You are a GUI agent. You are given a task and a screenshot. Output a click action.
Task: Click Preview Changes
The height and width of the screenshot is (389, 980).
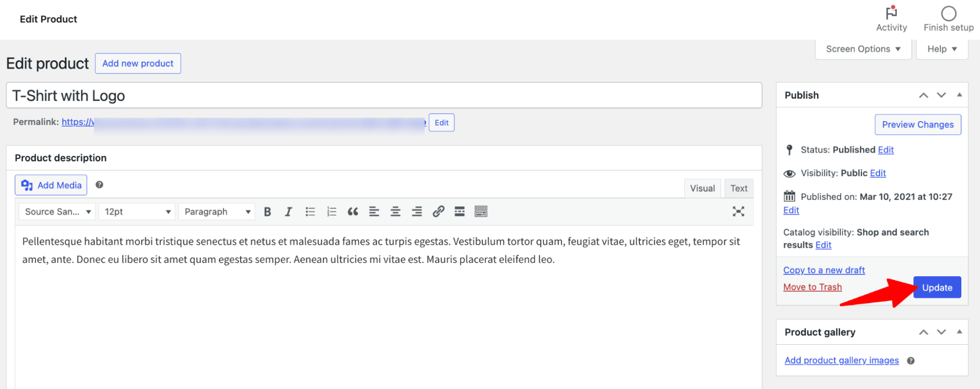[x=918, y=125]
